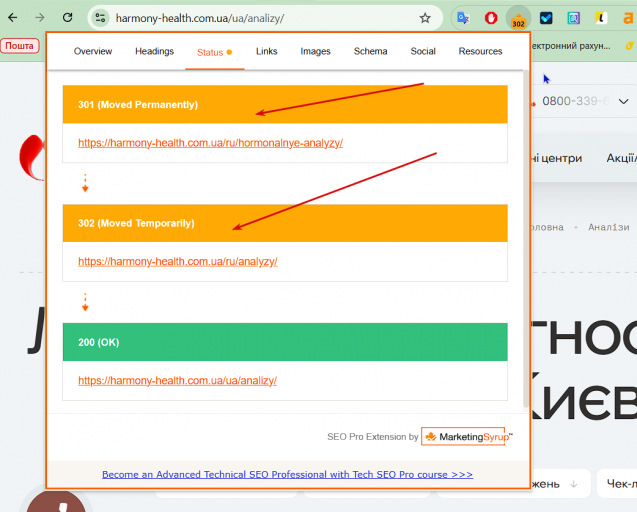Open the red ad blocker extension

click(491, 18)
